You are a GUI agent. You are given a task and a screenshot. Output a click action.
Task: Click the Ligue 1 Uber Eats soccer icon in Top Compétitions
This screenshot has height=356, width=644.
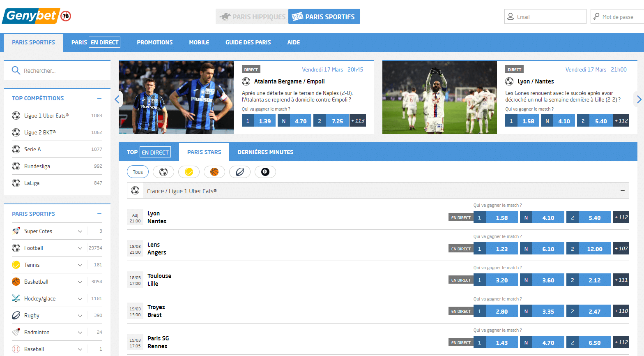point(16,116)
